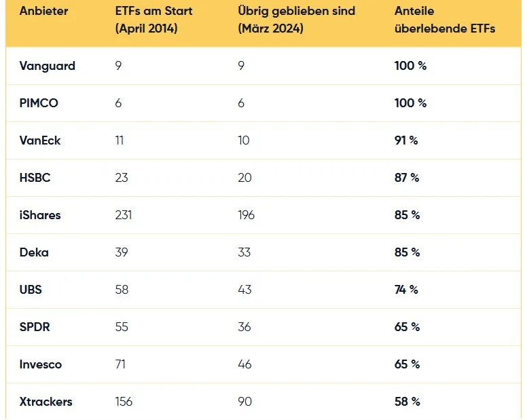Screen dimensions: 525x420
Task: Select the Vanguard row label
Action: click(x=48, y=66)
